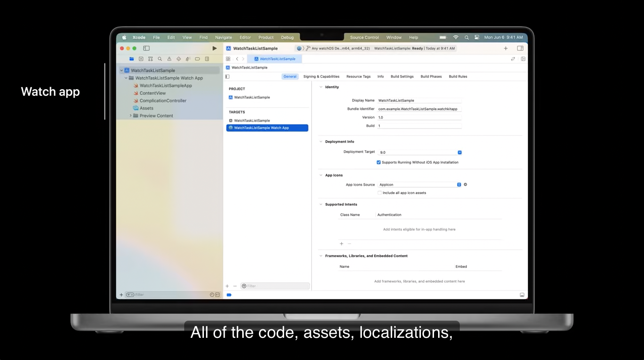Click the Bundle Identifier field
Image resolution: width=644 pixels, height=360 pixels.
click(x=419, y=109)
